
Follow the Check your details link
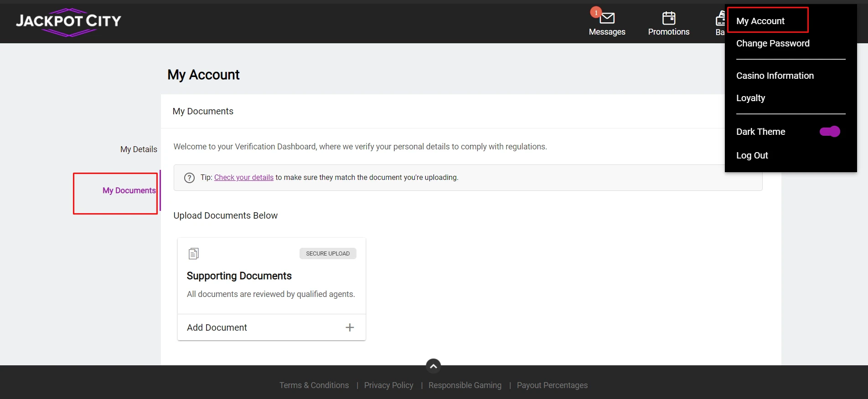coord(244,178)
